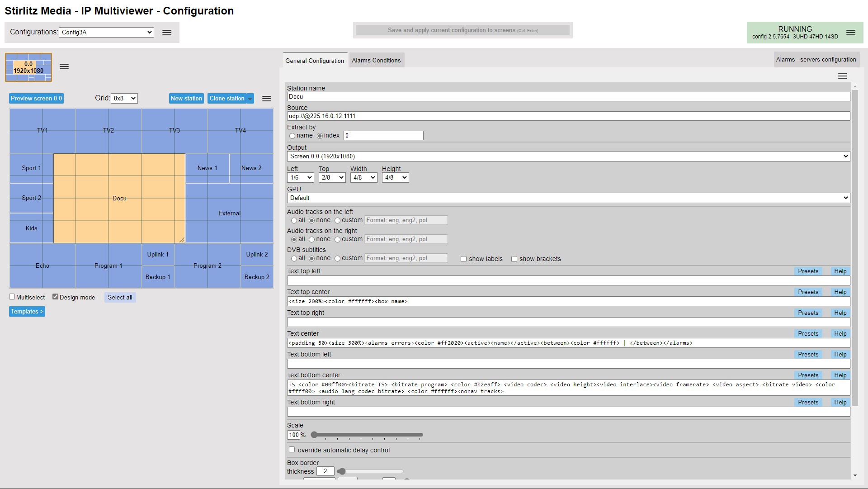Screen dimensions: 868x489
Task: Click the Templates button
Action: tap(27, 311)
